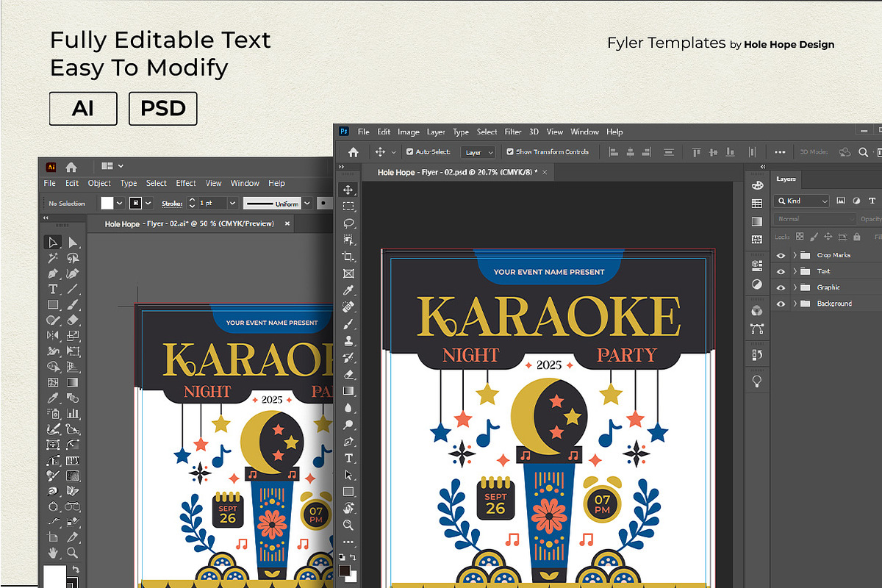Select the Eraser tool in Photoshop
The width and height of the screenshot is (882, 588).
(348, 374)
